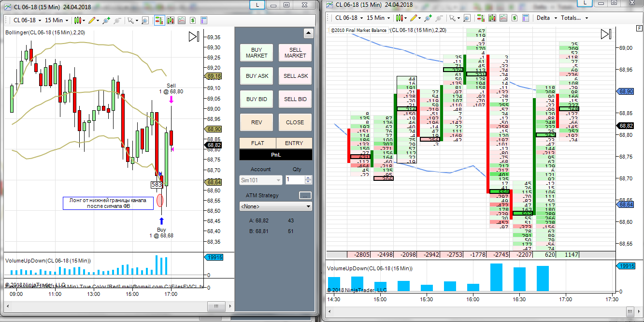The height and width of the screenshot is (322, 644).
Task: Click VolumeUpDown label in right chart panel
Action: coord(370,268)
